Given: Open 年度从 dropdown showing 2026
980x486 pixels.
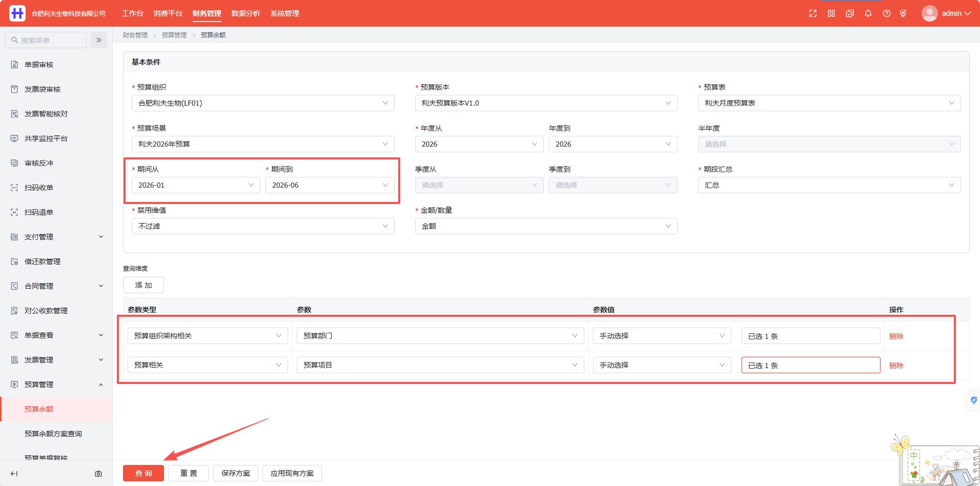Looking at the screenshot, I should point(479,144).
